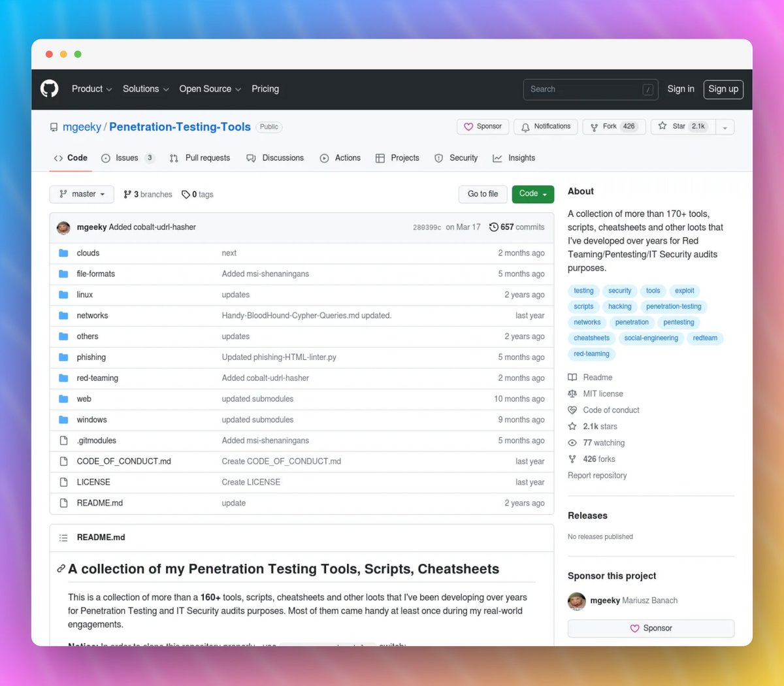Open the Product navigation dropdown
Image resolution: width=784 pixels, height=686 pixels.
(91, 89)
